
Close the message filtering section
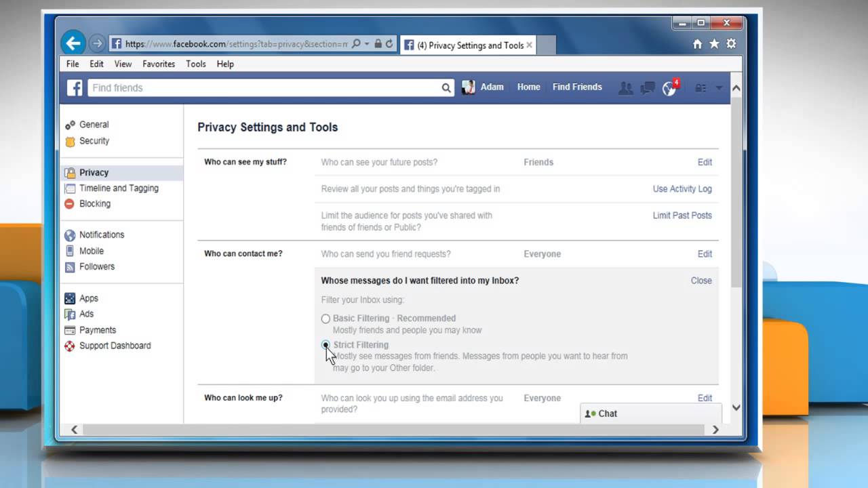[701, 281]
